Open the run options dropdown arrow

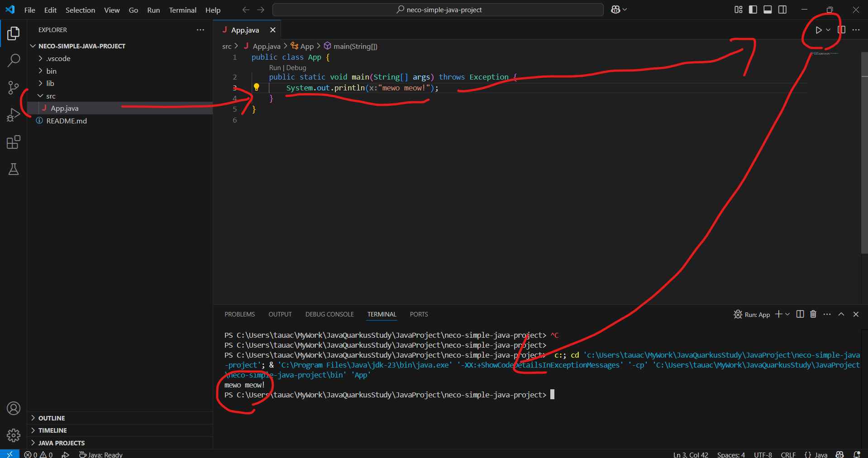point(828,30)
